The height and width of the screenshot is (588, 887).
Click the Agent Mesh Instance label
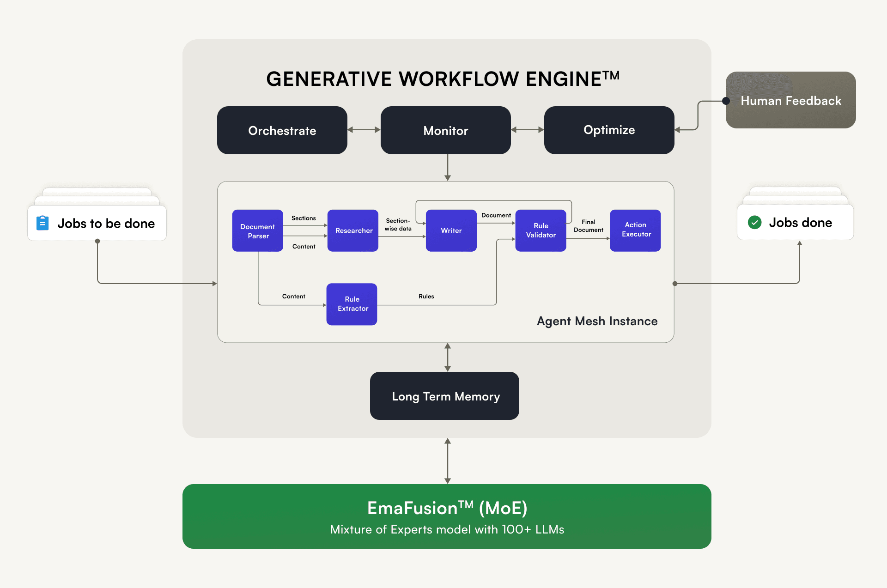pos(597,321)
